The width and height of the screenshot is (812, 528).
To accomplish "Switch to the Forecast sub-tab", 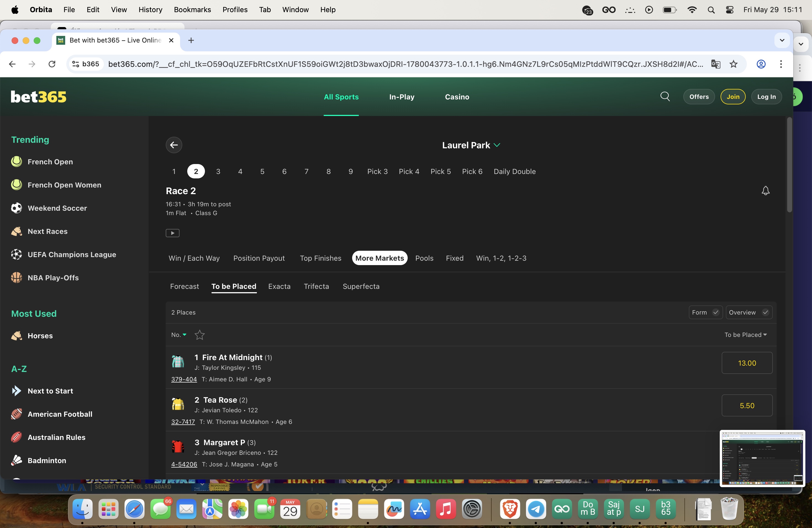I will click(x=184, y=287).
